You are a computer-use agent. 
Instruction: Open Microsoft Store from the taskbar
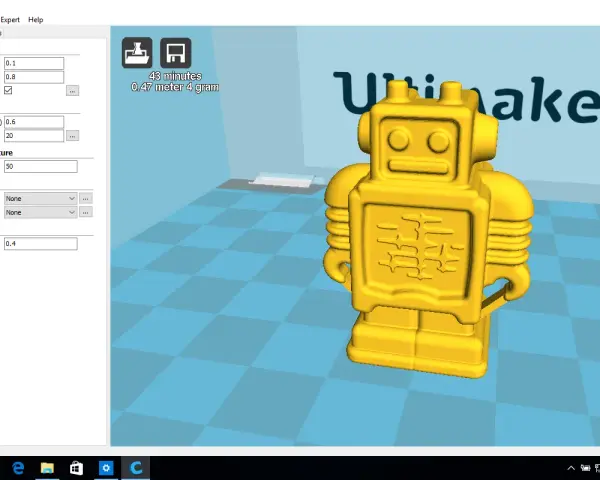[76, 468]
